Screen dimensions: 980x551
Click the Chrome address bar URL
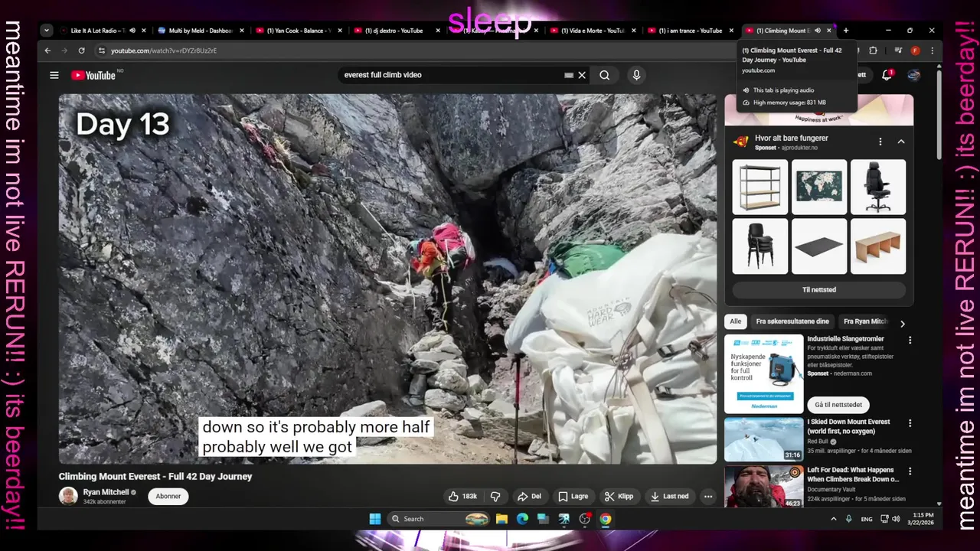pyautogui.click(x=163, y=51)
